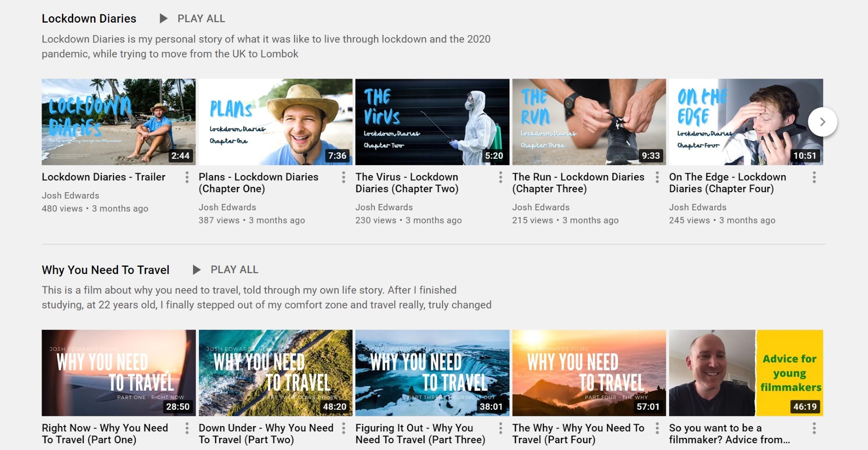Open the Lockdown Diaries playlist title

click(89, 19)
